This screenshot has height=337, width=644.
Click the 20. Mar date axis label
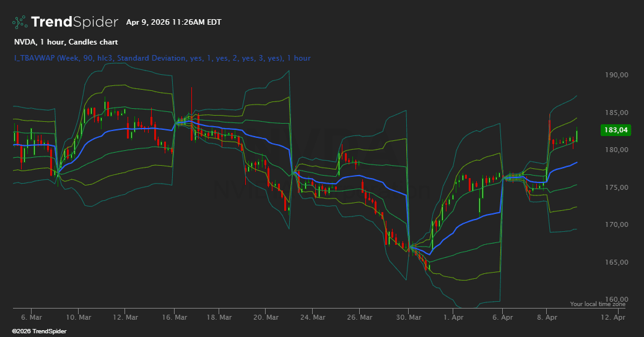tap(266, 317)
